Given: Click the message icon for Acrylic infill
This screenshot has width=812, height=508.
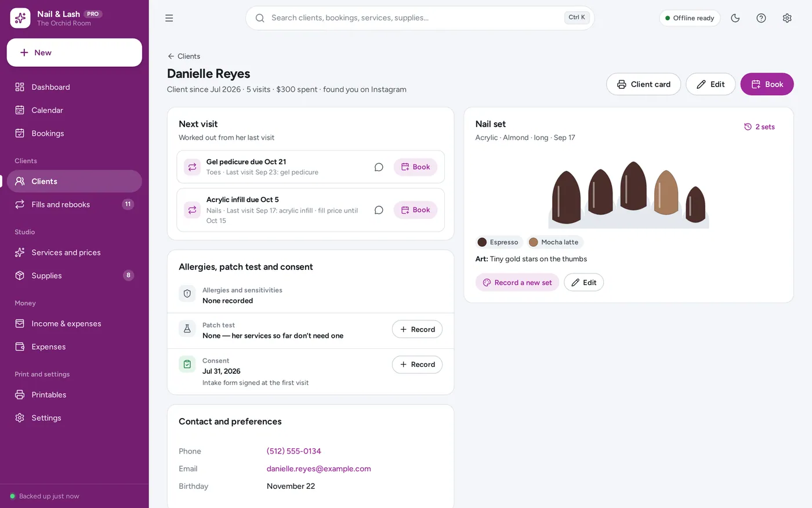Looking at the screenshot, I should click(379, 210).
